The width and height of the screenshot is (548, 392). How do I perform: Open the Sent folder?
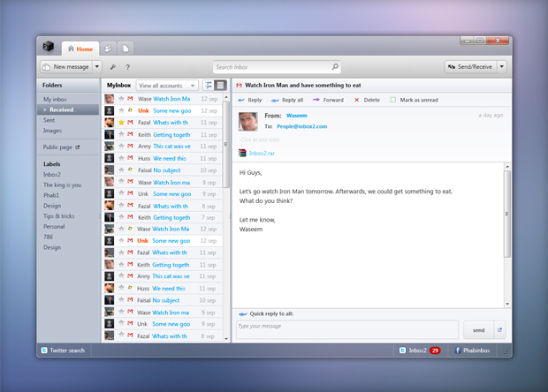(49, 120)
